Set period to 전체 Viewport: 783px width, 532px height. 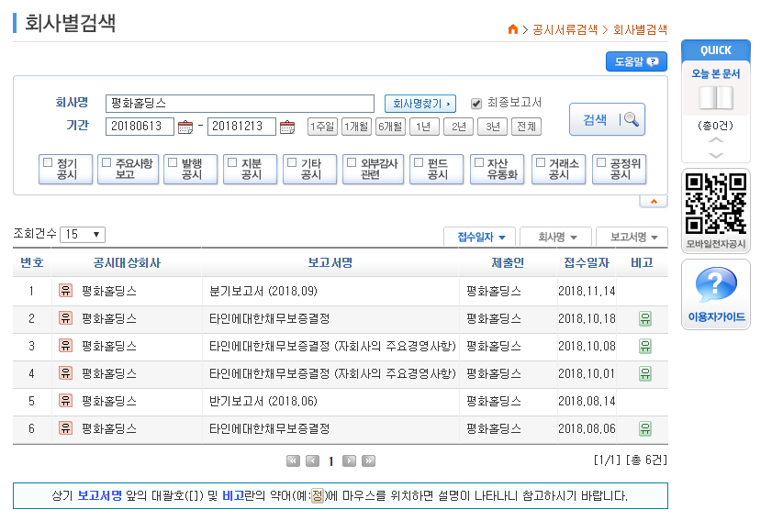coord(526,127)
